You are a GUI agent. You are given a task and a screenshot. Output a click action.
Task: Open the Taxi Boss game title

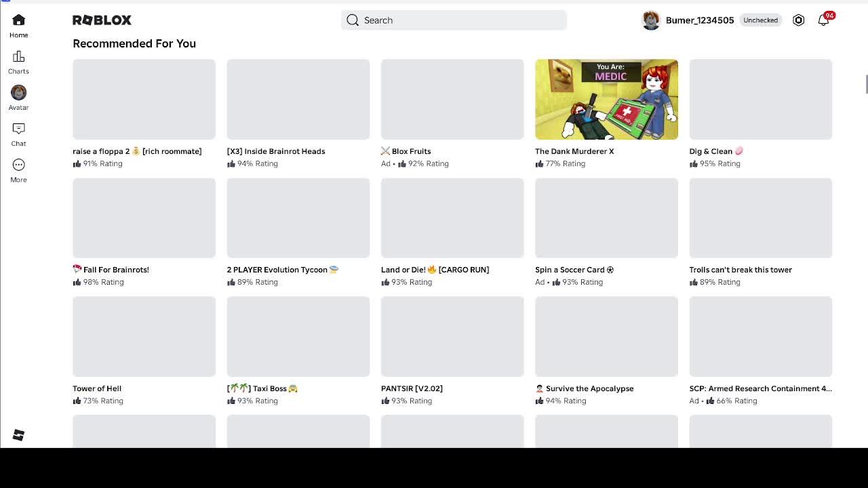[x=262, y=388]
